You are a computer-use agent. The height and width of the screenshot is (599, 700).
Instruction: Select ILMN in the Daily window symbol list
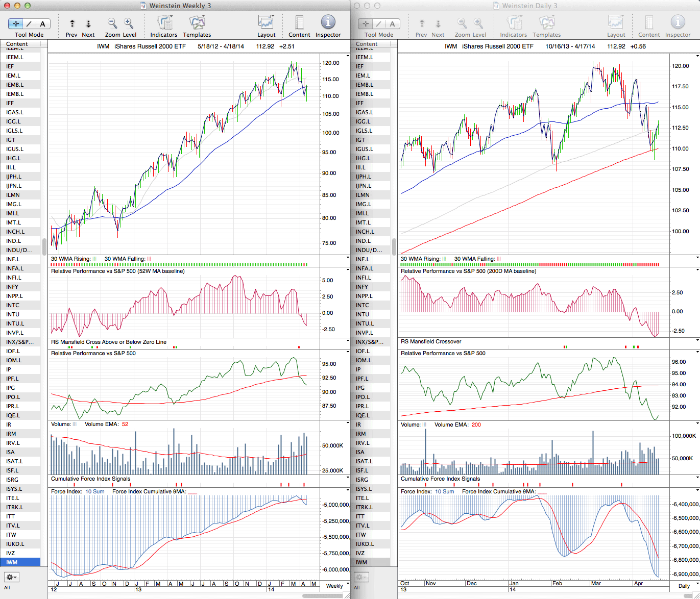tap(363, 195)
